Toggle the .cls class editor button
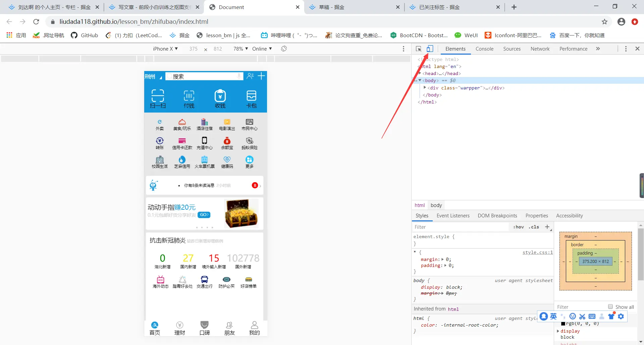The width and height of the screenshot is (644, 345). click(x=534, y=227)
